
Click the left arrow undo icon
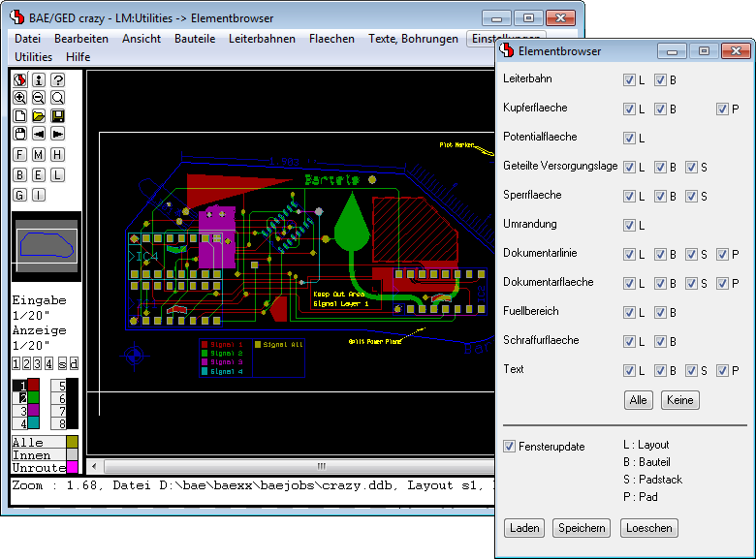(x=39, y=133)
